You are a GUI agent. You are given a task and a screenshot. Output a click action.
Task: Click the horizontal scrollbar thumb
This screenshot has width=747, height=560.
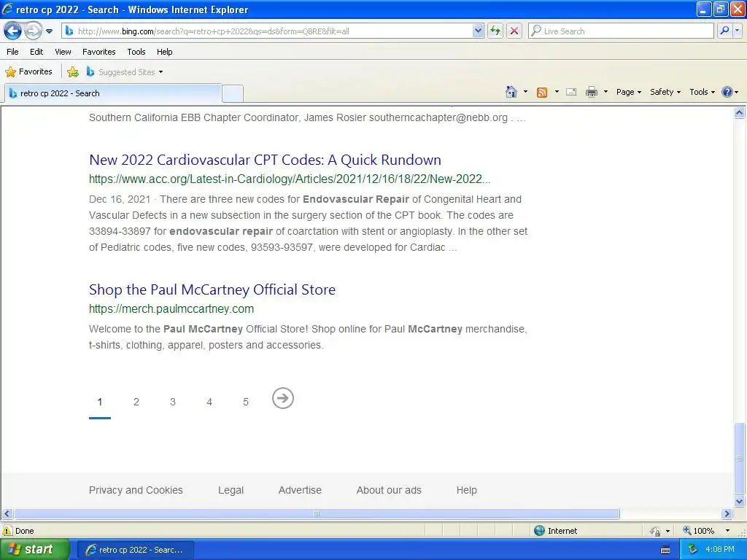pyautogui.click(x=317, y=514)
